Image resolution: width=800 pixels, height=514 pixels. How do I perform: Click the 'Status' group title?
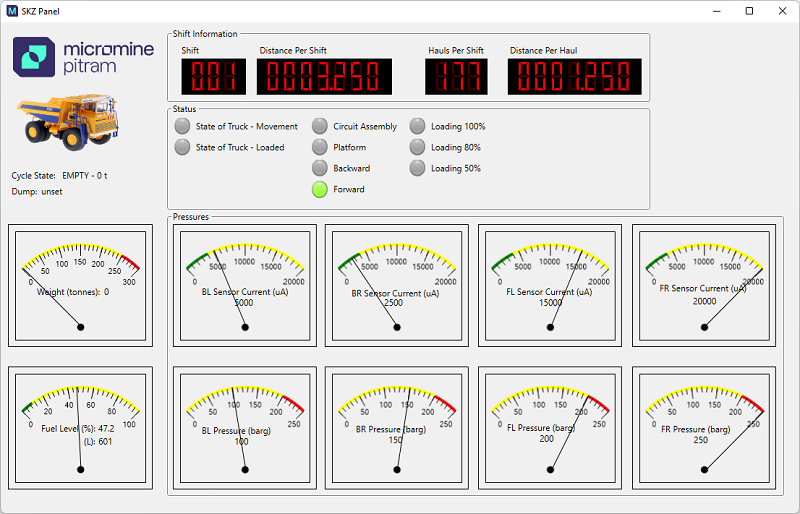coord(184,109)
